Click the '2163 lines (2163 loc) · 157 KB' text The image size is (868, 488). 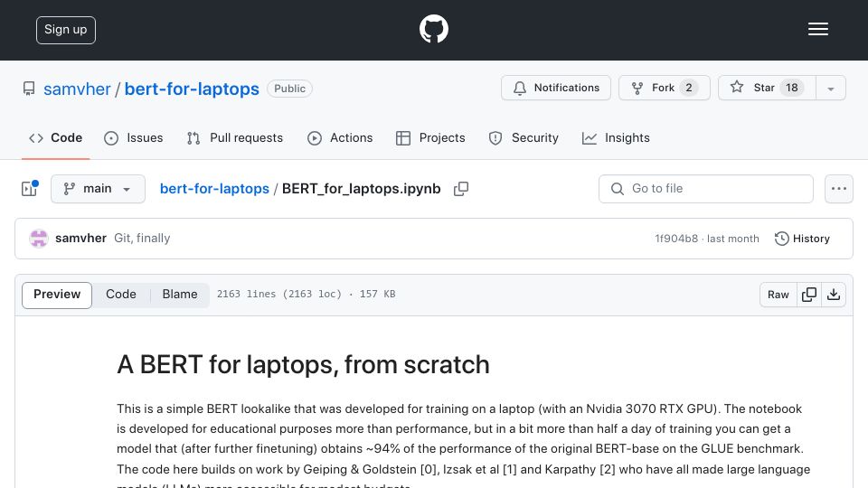point(307,295)
